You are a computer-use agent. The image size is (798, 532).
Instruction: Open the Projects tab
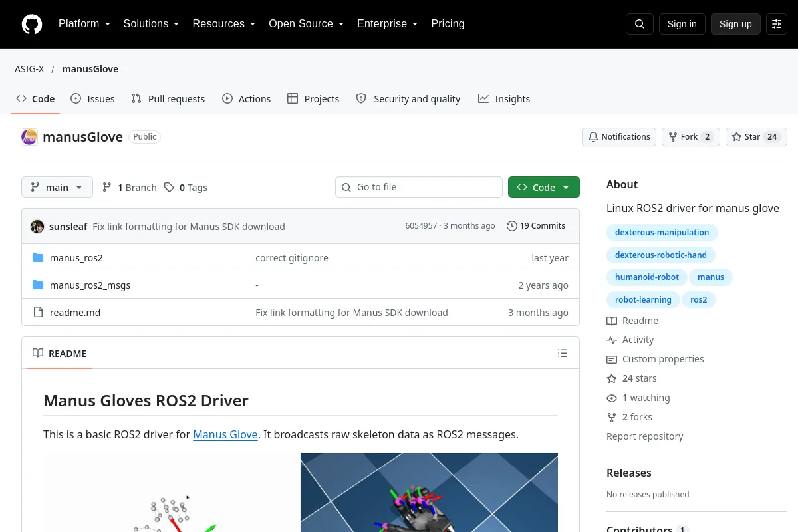313,99
